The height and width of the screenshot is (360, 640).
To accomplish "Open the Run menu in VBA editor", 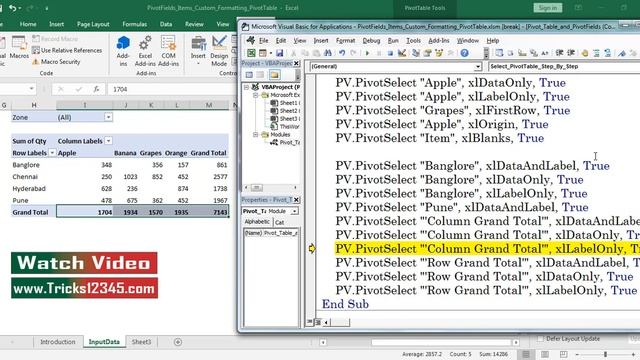I will 393,40.
